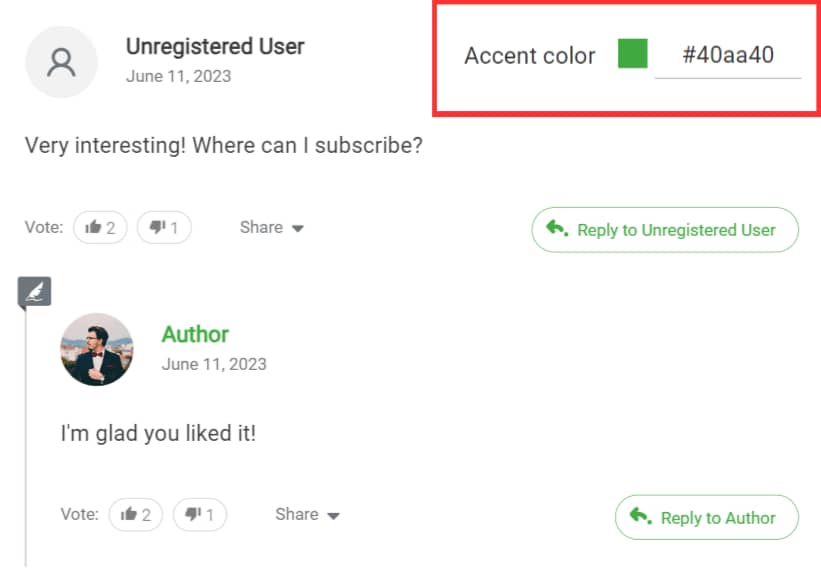
Task: Click the Accent color label
Action: [x=529, y=55]
